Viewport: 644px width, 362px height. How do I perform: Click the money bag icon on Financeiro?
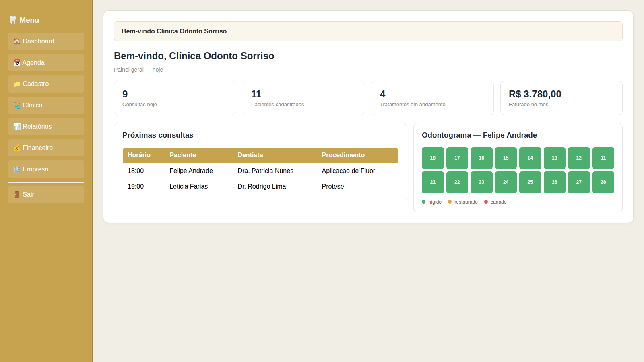click(17, 148)
